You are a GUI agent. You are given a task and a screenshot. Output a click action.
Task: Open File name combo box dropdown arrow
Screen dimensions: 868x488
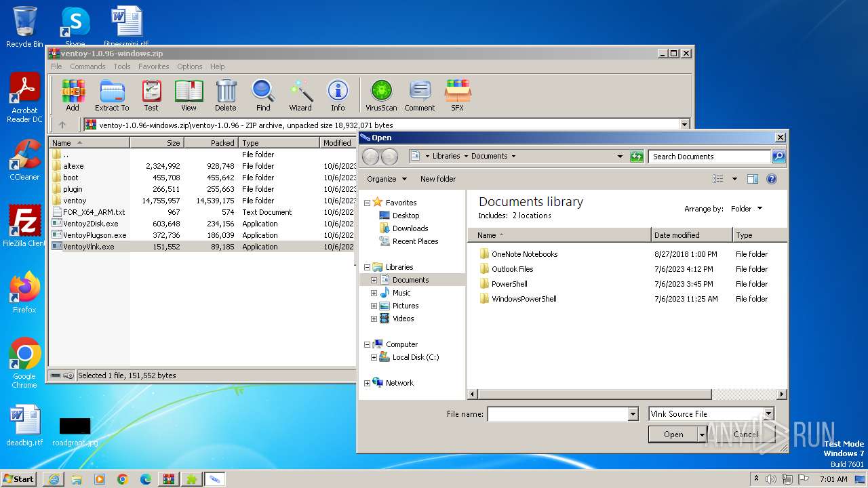(633, 414)
